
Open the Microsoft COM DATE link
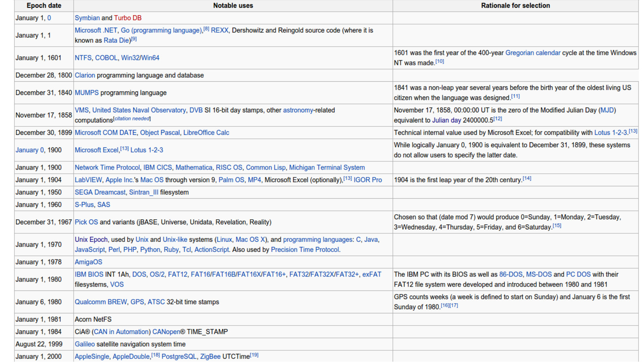pyautogui.click(x=106, y=133)
